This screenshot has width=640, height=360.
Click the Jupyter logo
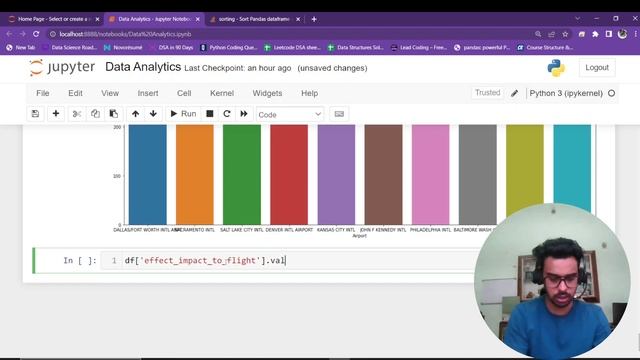(x=62, y=67)
